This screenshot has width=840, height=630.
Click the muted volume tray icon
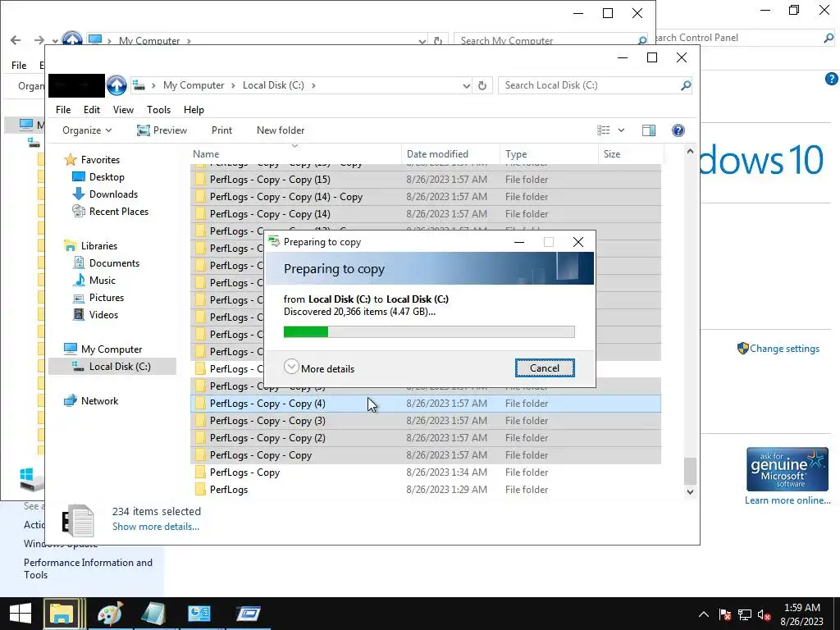pyautogui.click(x=764, y=615)
